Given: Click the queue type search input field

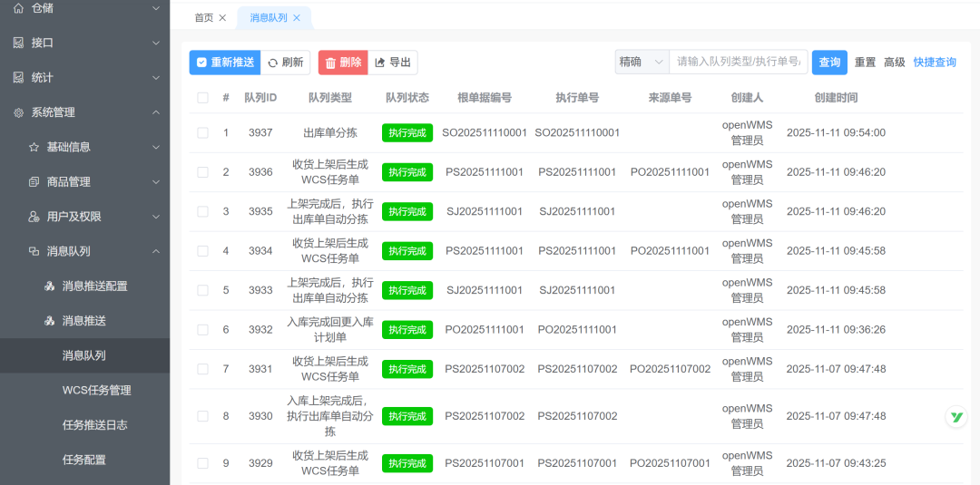Looking at the screenshot, I should point(739,63).
